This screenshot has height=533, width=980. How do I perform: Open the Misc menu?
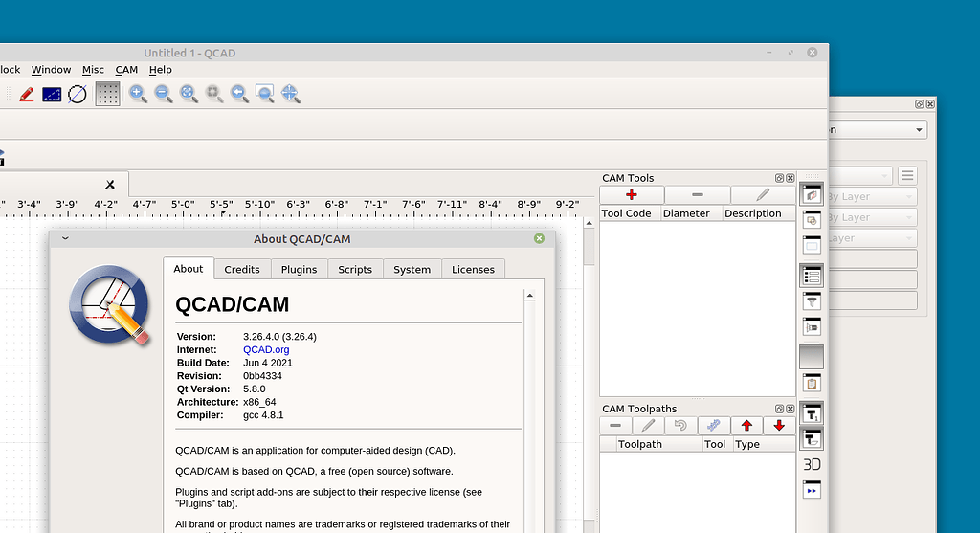(x=93, y=70)
